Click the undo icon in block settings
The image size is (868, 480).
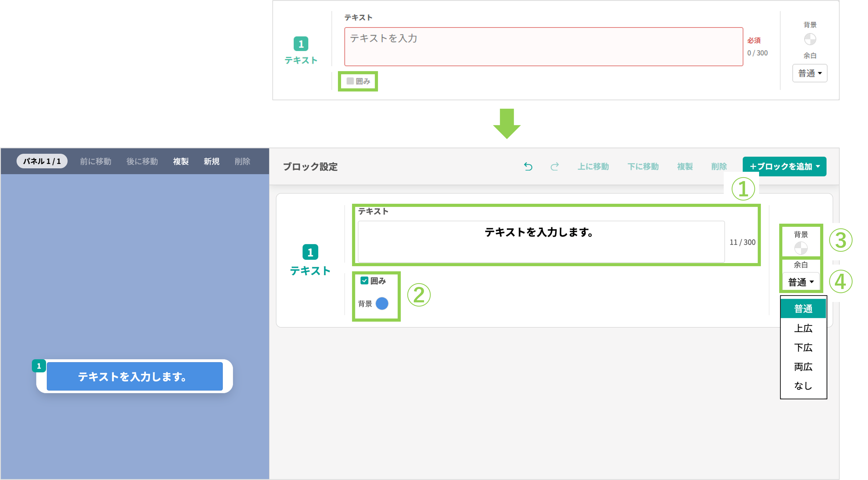pos(528,166)
